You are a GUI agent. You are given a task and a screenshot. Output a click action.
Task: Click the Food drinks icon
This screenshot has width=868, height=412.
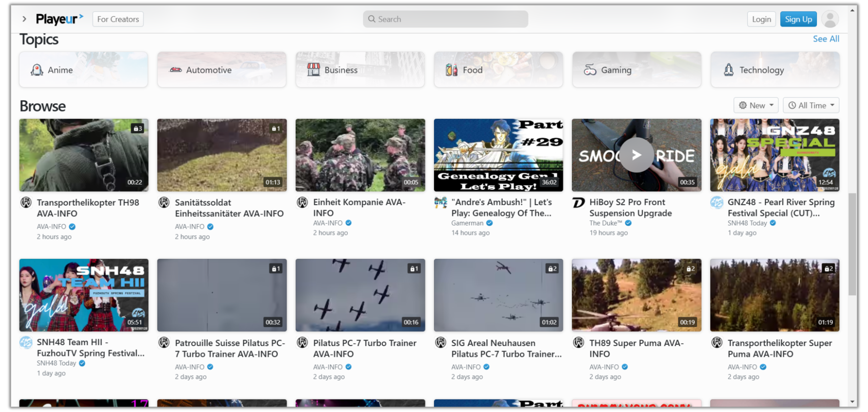(452, 70)
